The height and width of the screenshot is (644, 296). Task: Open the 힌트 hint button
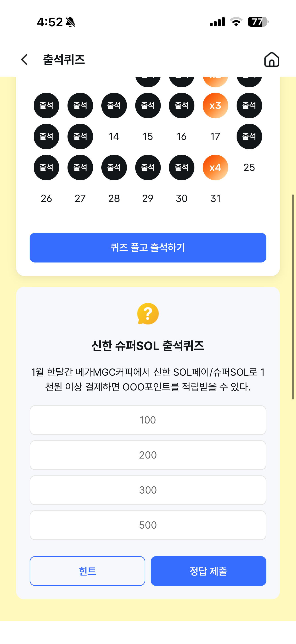[x=87, y=571]
